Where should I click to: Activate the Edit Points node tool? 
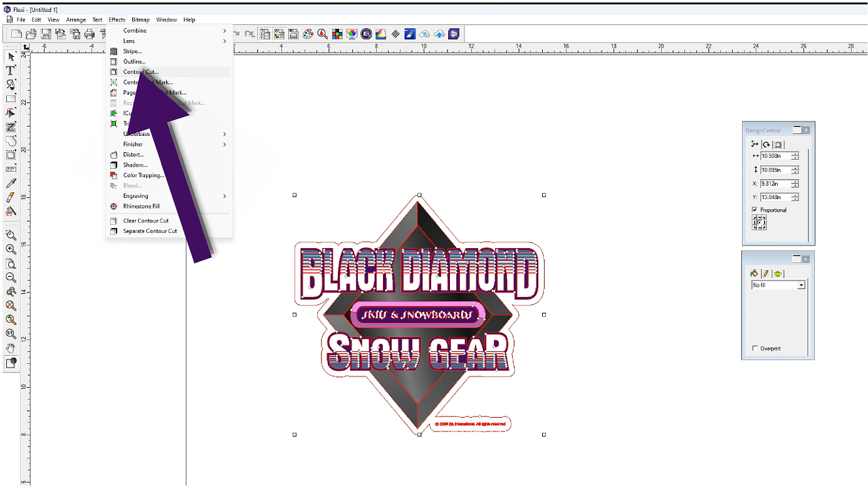pos(11,113)
